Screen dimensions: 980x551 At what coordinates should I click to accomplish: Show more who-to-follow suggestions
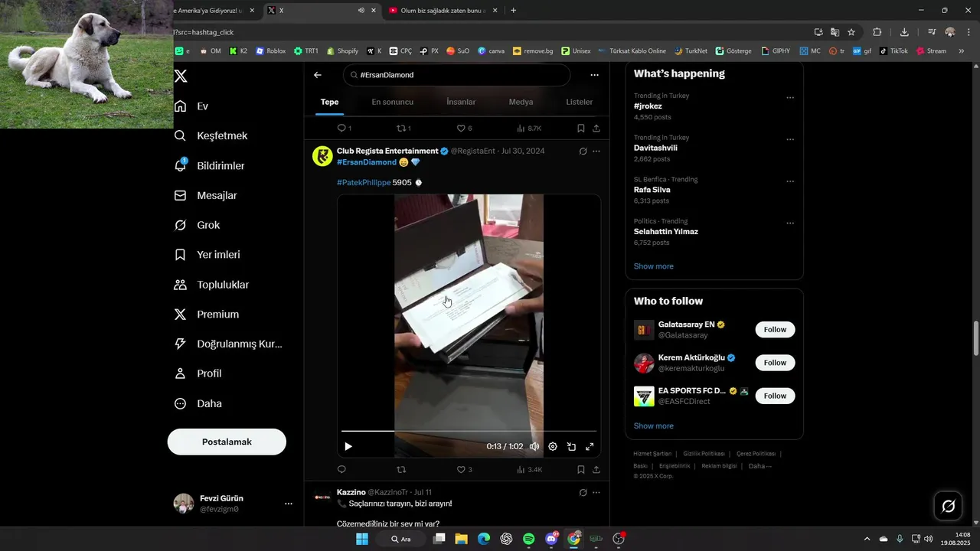pos(654,425)
